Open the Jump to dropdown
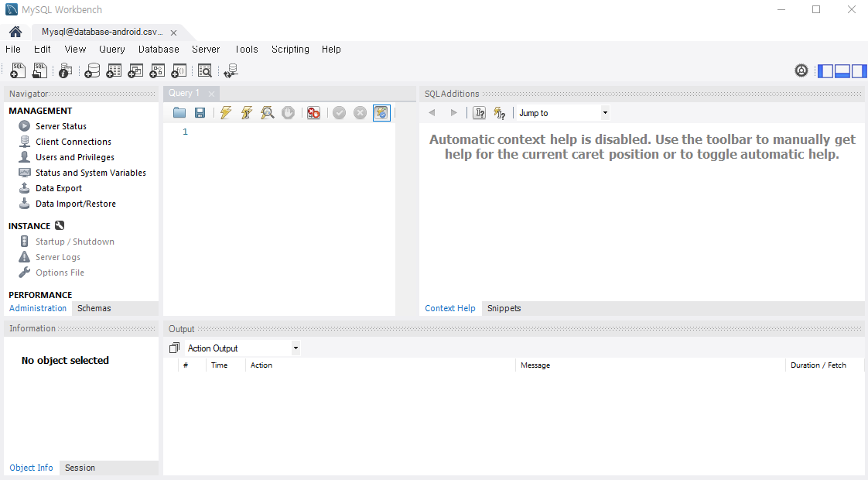The width and height of the screenshot is (868, 480). [x=562, y=112]
